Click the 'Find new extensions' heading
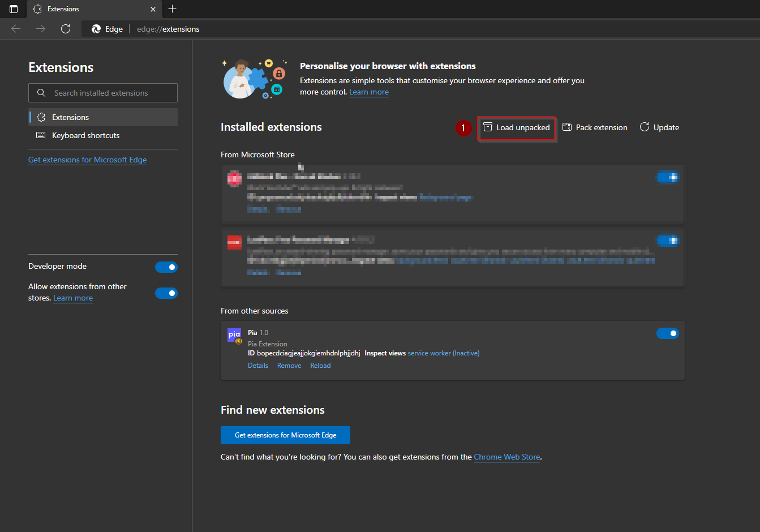 pyautogui.click(x=273, y=410)
